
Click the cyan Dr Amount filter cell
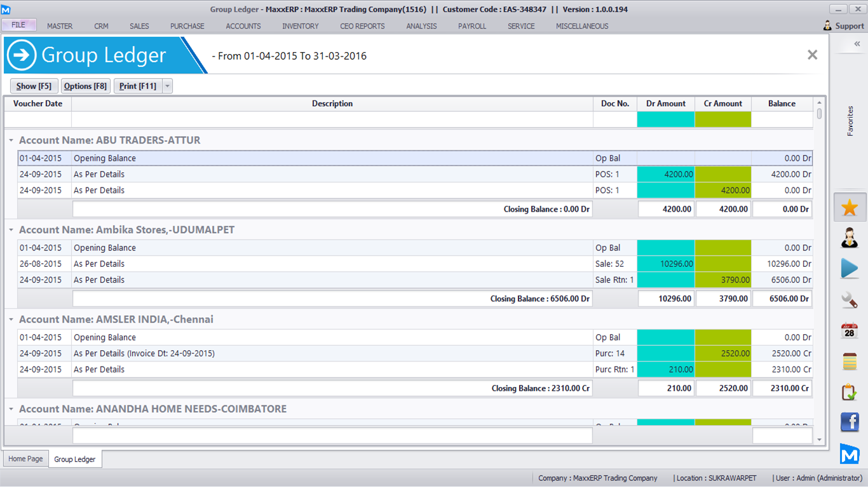[x=666, y=119]
